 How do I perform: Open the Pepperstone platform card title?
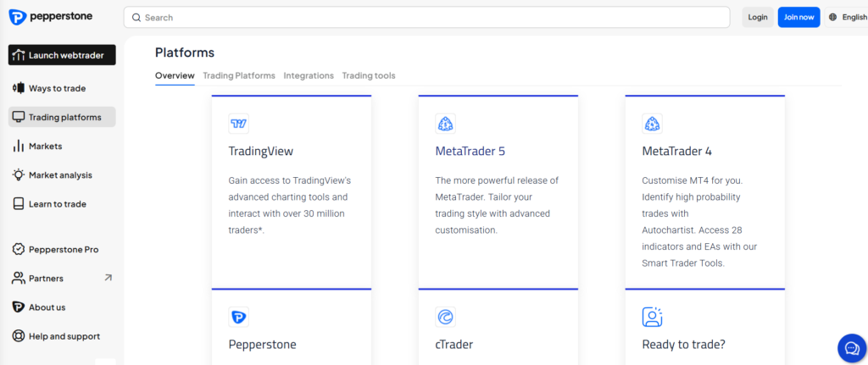pos(263,345)
